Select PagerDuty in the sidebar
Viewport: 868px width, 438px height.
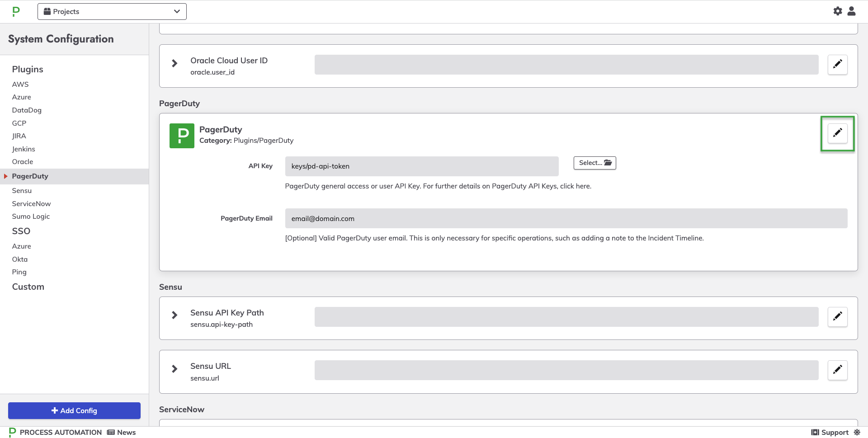point(74,176)
